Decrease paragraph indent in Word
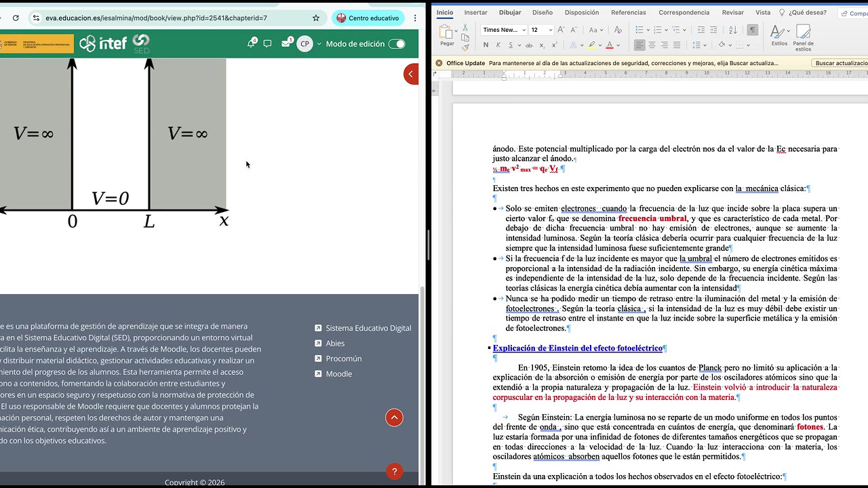The height and width of the screenshot is (488, 868). tap(701, 30)
